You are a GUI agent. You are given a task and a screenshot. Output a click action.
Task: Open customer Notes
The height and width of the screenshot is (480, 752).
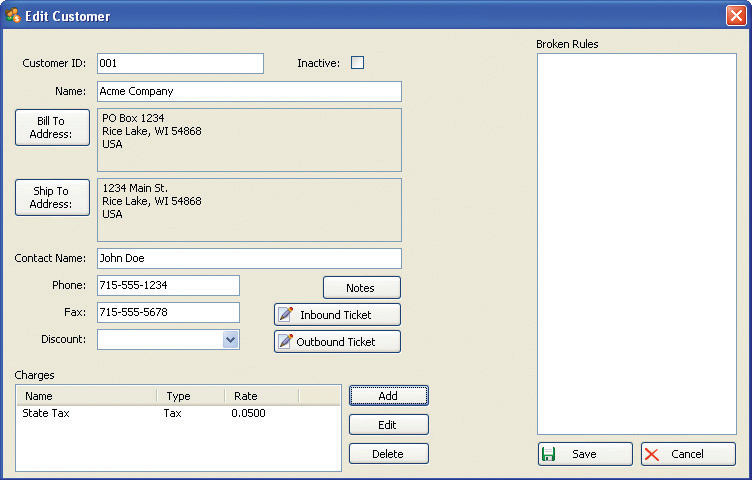361,288
